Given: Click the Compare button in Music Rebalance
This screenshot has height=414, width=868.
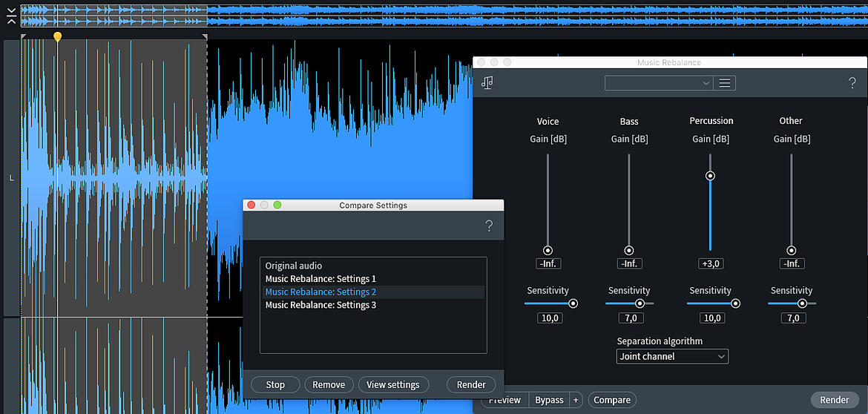Looking at the screenshot, I should click(x=612, y=400).
